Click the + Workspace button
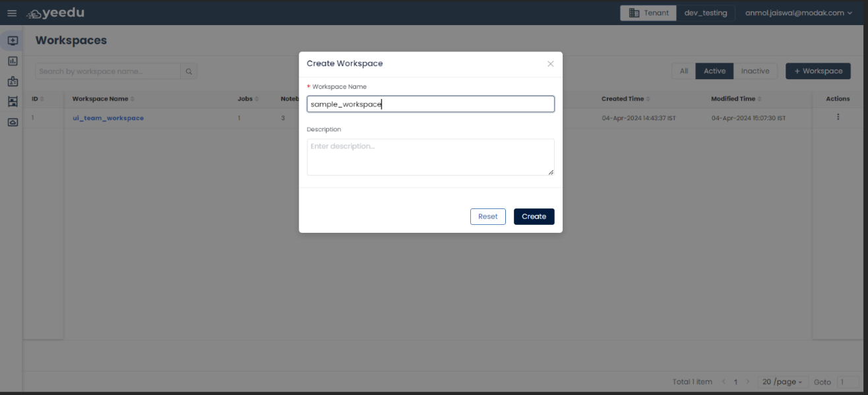Image resolution: width=868 pixels, height=395 pixels. [x=818, y=71]
